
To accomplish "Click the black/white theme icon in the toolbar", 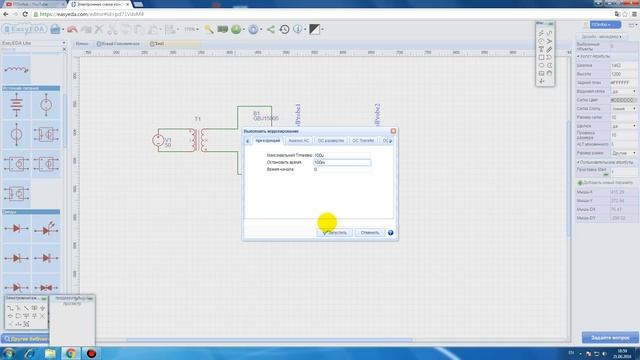I will tap(314, 29).
